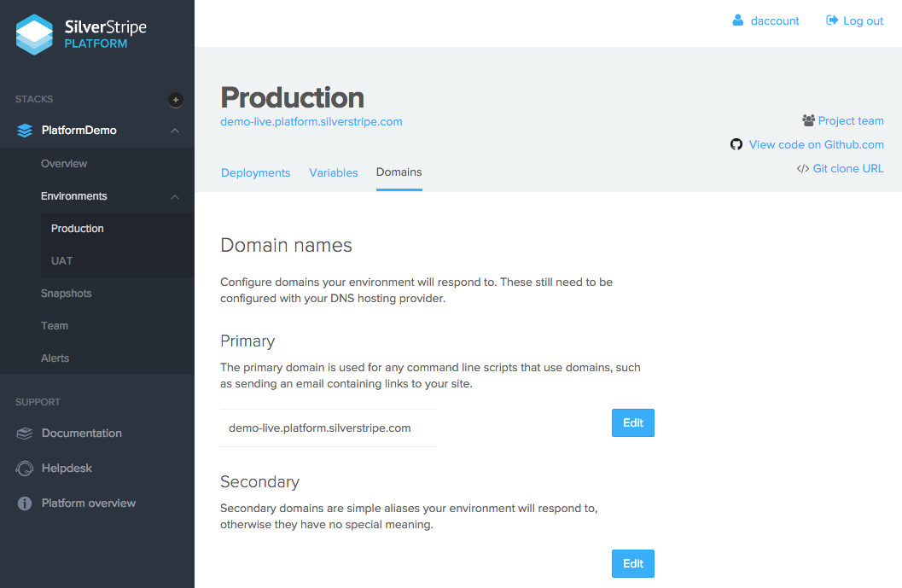Image resolution: width=902 pixels, height=588 pixels.
Task: Select the stack layers icon beside PlatformDemo
Action: (25, 130)
